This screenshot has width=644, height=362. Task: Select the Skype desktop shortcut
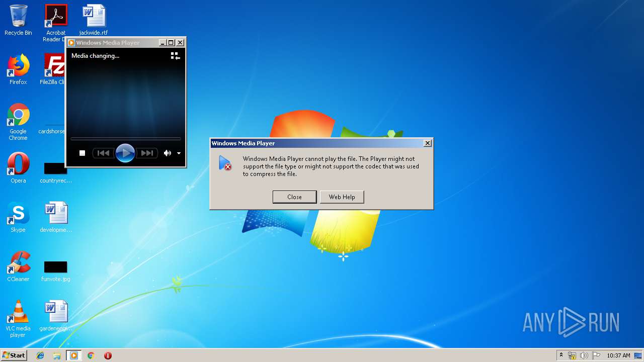(x=18, y=217)
